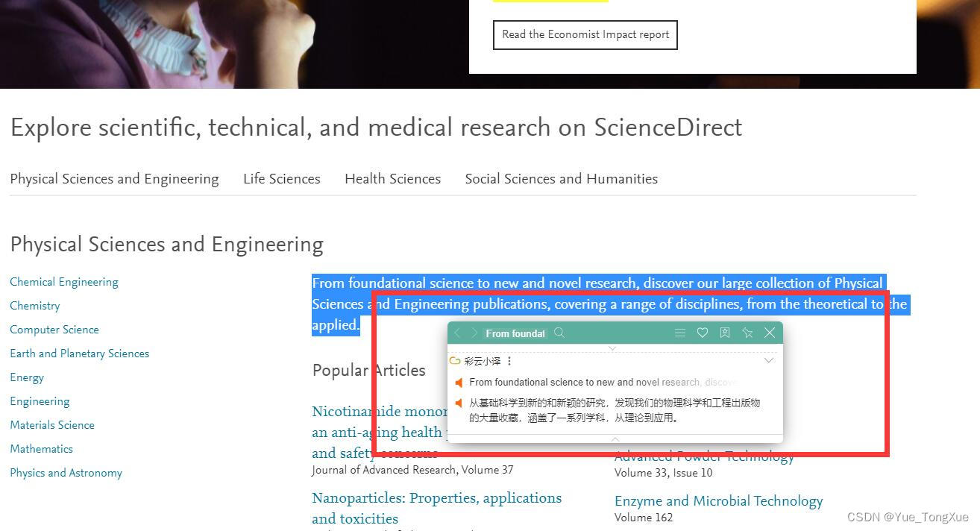Open the hamburger menu in translation popup

(680, 333)
